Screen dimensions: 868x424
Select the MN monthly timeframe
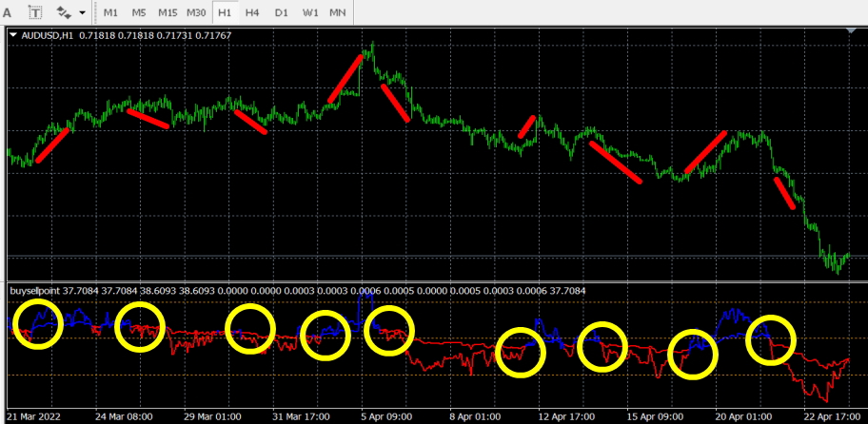[x=338, y=13]
